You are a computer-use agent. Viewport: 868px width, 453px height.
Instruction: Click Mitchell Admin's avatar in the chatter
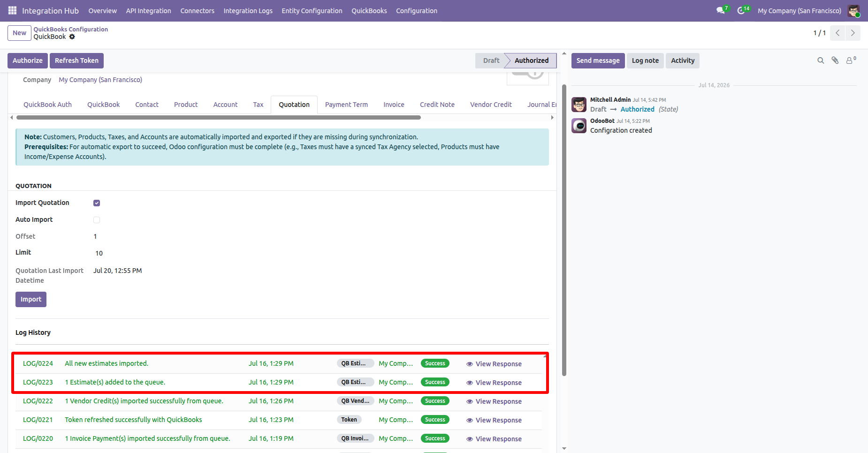click(579, 105)
